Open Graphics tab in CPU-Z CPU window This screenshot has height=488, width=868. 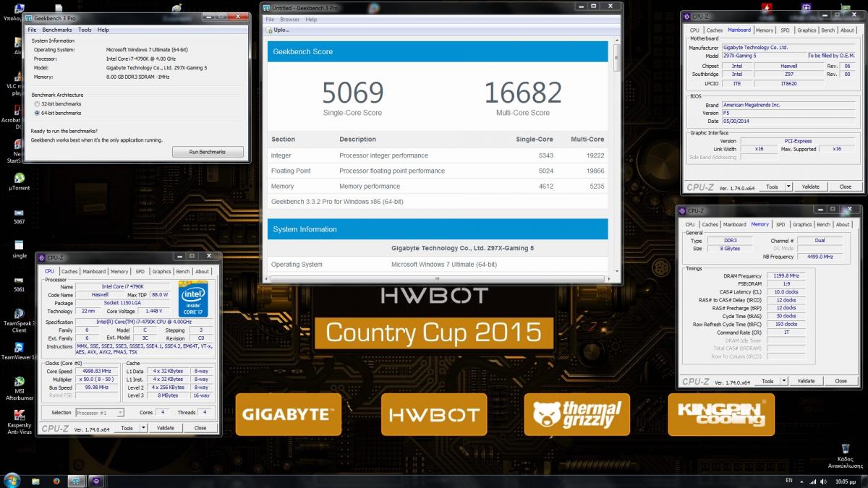pyautogui.click(x=162, y=272)
